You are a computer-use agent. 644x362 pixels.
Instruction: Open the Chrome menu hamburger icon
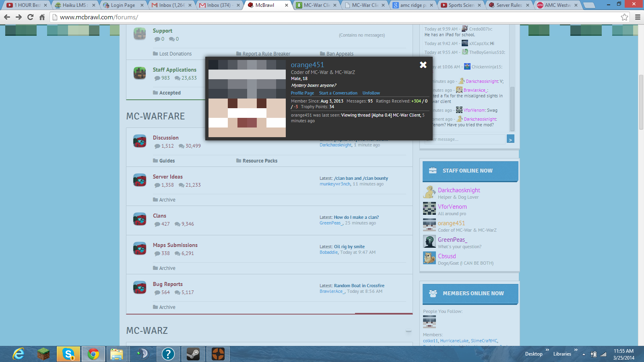[638, 17]
